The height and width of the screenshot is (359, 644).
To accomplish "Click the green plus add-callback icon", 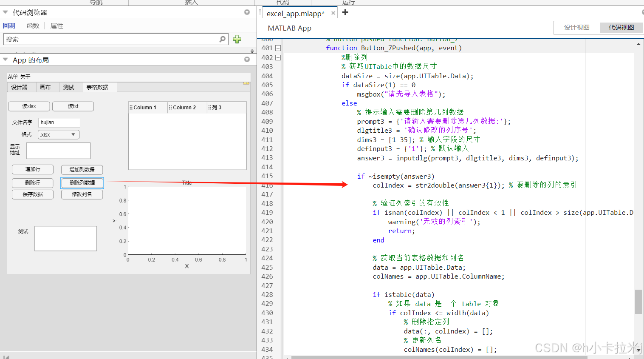I will [237, 39].
